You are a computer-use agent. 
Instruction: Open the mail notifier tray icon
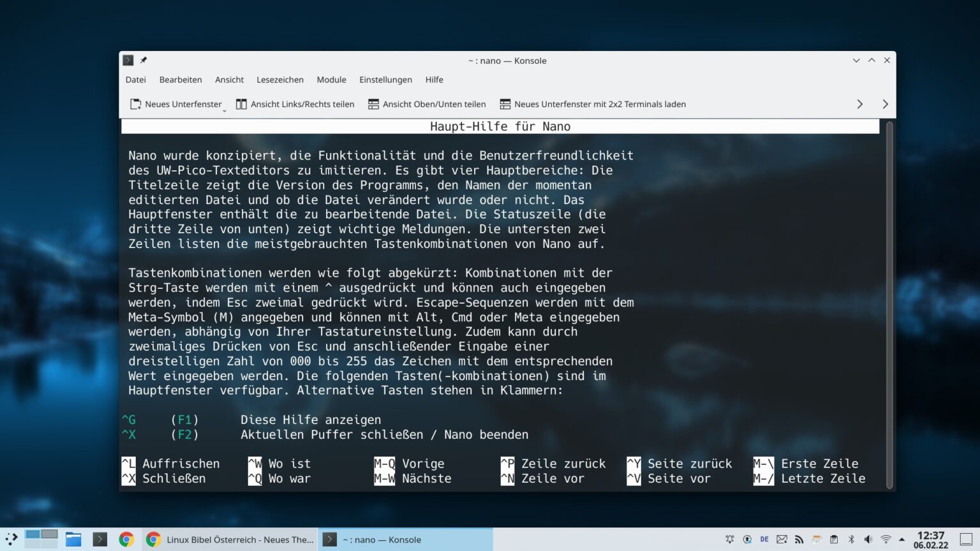tap(782, 540)
